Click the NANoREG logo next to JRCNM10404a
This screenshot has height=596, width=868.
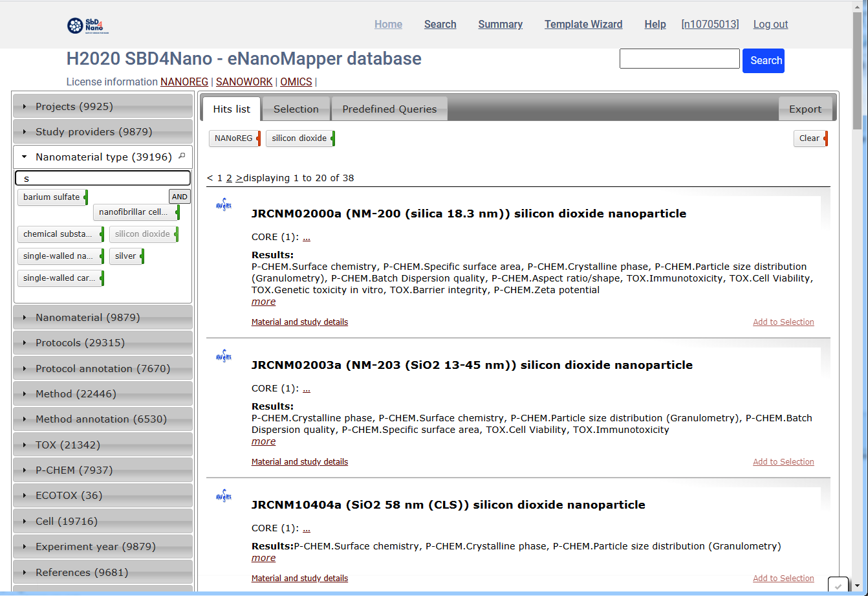tap(224, 497)
